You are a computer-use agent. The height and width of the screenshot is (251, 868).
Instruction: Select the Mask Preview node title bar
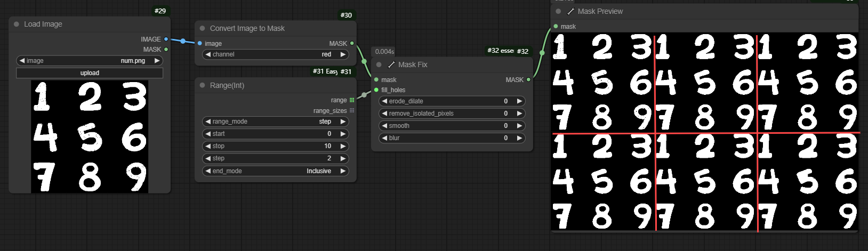(693, 11)
